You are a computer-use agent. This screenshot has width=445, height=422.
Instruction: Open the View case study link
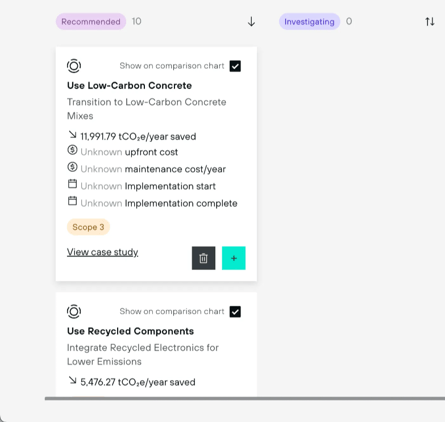click(103, 252)
